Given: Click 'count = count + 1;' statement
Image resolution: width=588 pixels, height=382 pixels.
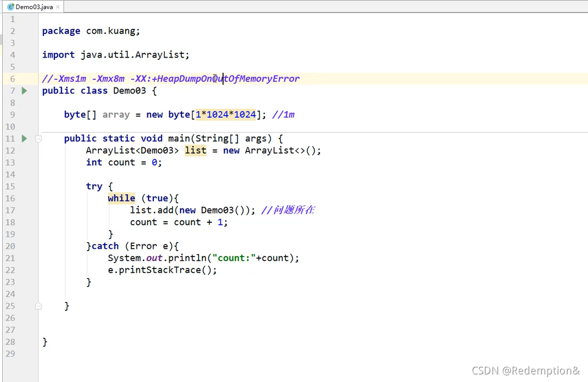Looking at the screenshot, I should click(x=178, y=222).
